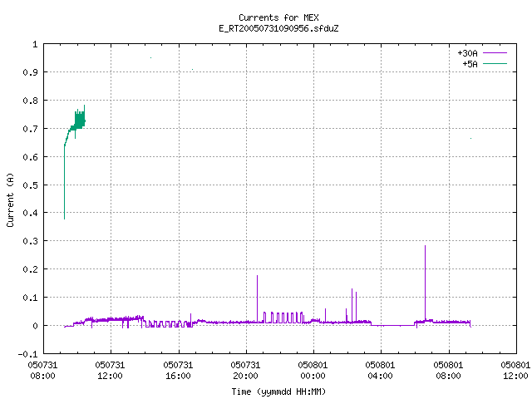Click the y-axis tick label '0.6'

31,157
